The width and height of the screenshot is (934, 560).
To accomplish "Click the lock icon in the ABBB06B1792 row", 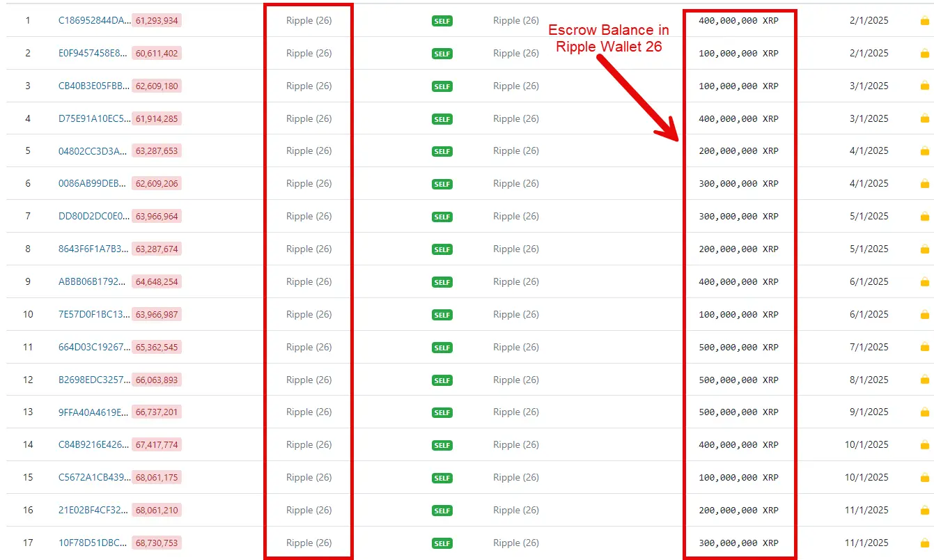I will point(925,282).
